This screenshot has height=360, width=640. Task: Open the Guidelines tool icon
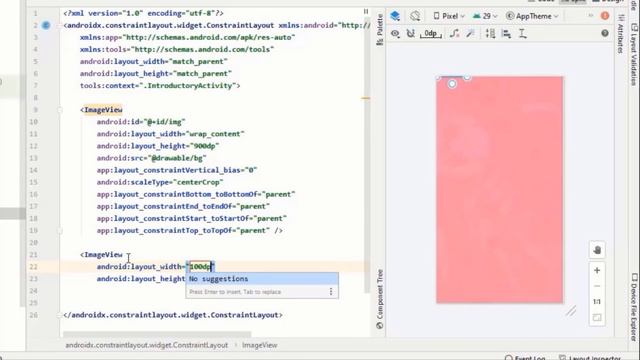[x=522, y=33]
